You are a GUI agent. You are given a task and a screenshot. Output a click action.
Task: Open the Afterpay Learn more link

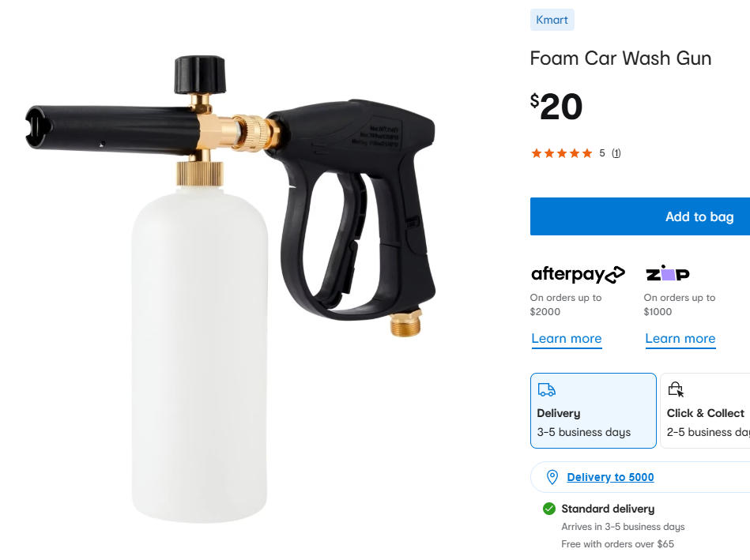(567, 339)
